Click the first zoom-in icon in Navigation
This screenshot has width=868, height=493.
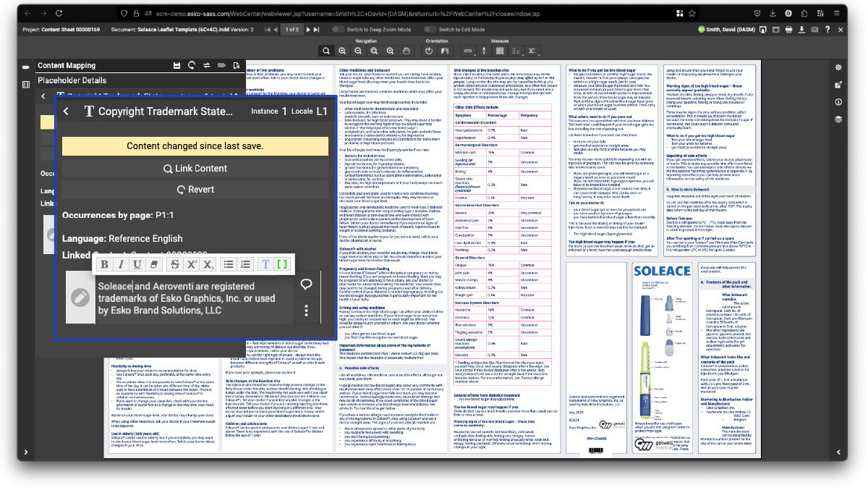click(x=343, y=51)
